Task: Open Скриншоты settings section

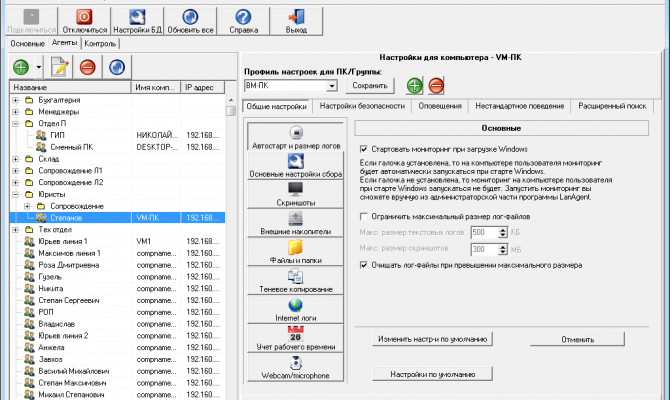Action: tap(296, 194)
